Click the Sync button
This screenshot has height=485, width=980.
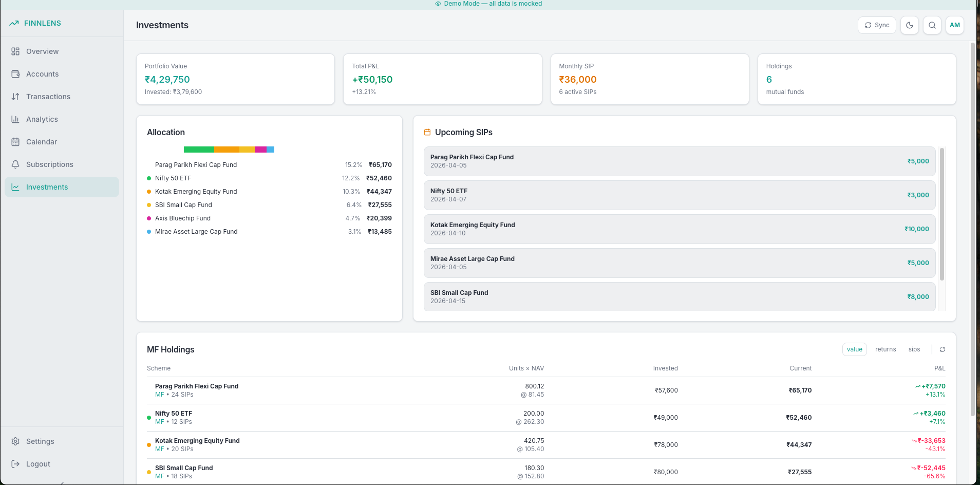coord(877,25)
